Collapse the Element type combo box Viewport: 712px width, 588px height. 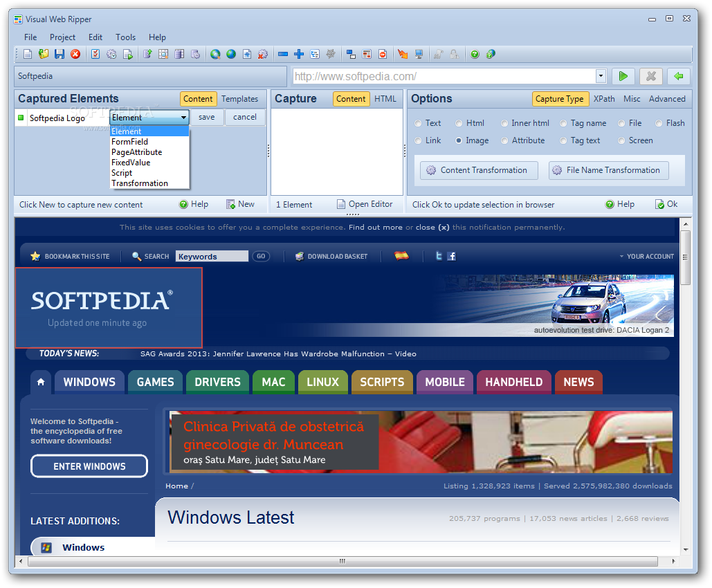[x=183, y=118]
